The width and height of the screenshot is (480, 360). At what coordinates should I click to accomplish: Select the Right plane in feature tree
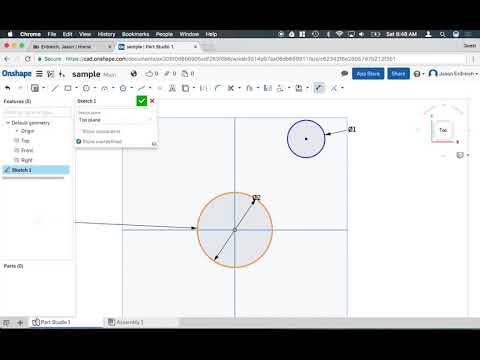[x=27, y=160]
